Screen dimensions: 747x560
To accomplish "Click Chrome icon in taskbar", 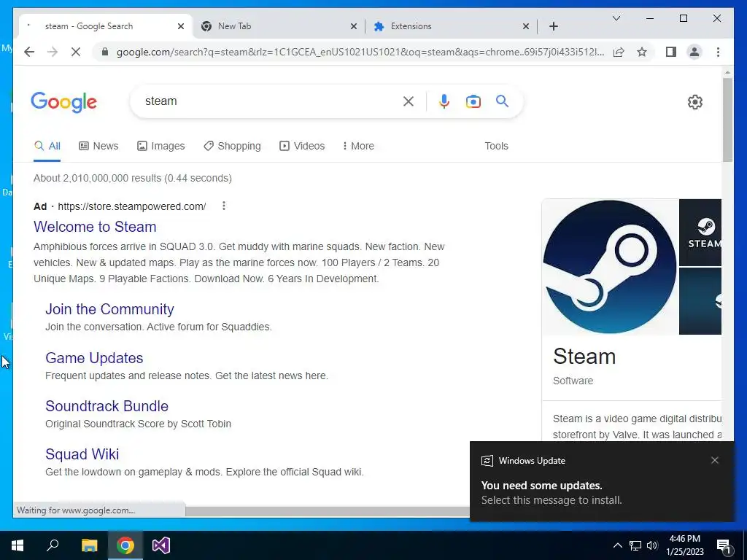I will coord(125,545).
